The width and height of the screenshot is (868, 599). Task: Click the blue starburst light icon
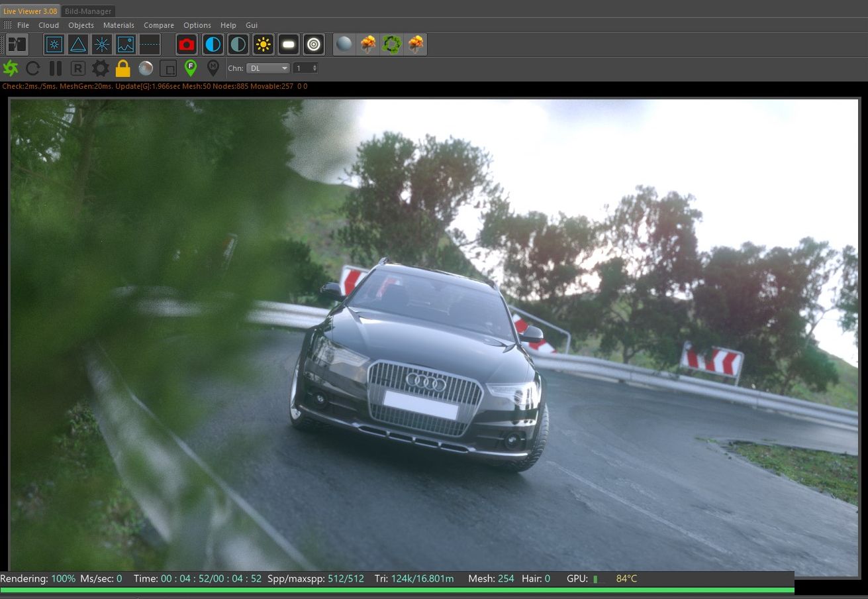[102, 44]
